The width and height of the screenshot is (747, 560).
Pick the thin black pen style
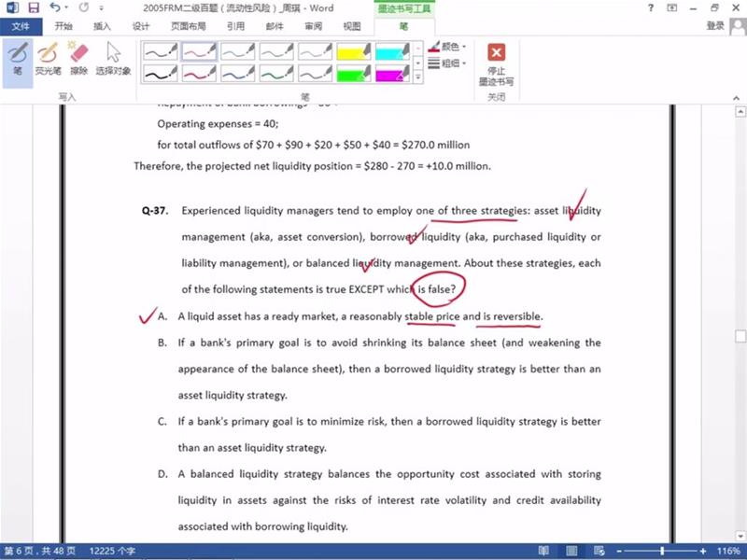point(160,51)
